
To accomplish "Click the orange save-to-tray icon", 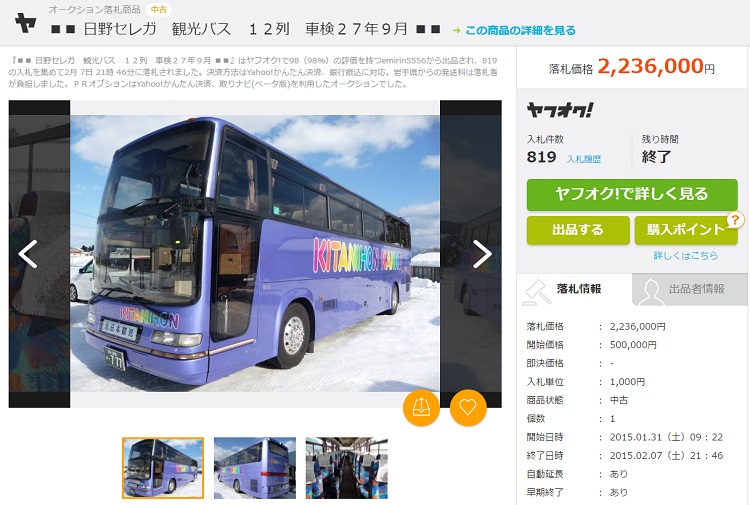I will pyautogui.click(x=421, y=407).
